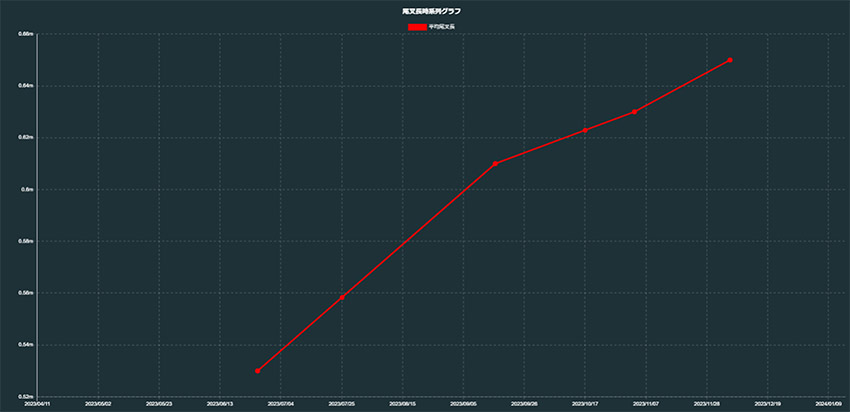Click the 0.66m y-axis label
This screenshot has height=412, width=850.
pos(27,34)
